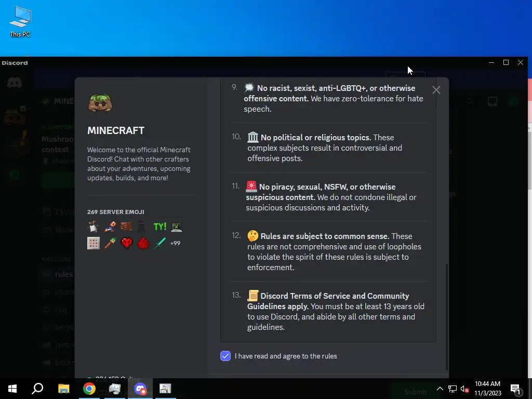Close the Minecraft rules dialog with the X

point(436,90)
